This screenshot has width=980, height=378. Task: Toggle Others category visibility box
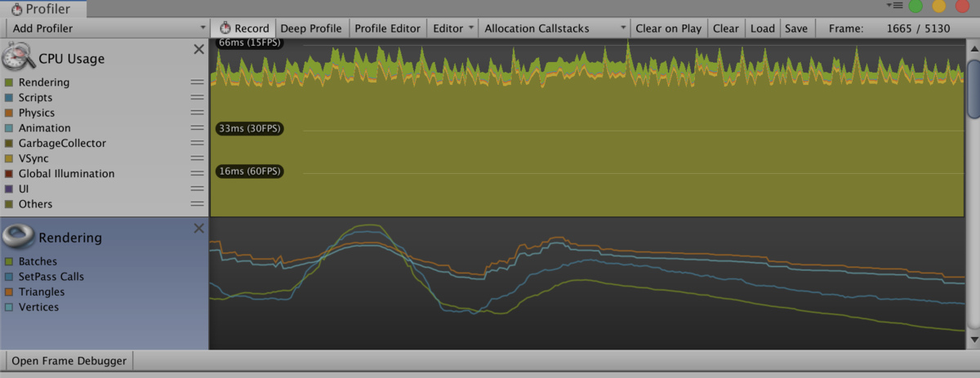9,204
